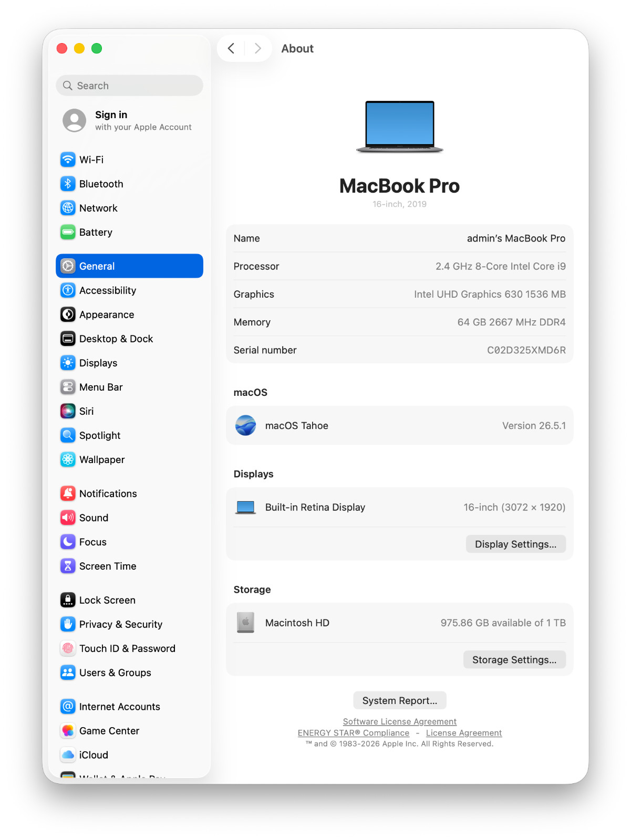Sign in with your Apple Account
631x840 pixels.
pos(127,121)
